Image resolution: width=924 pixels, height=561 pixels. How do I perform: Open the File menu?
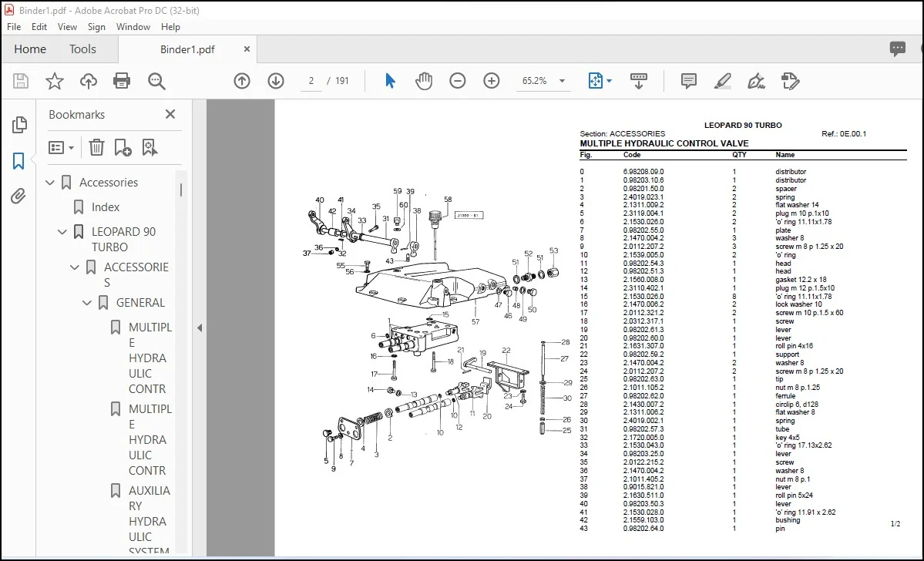(14, 26)
